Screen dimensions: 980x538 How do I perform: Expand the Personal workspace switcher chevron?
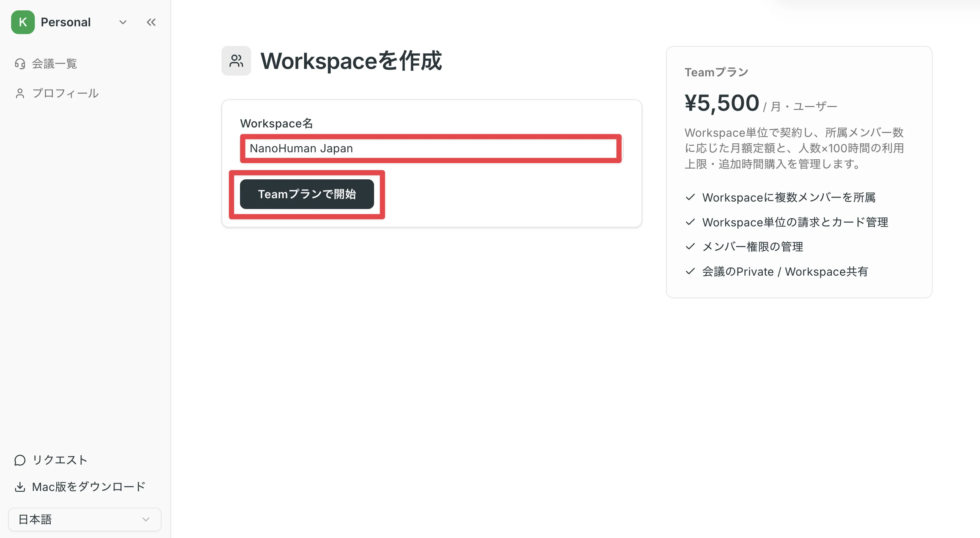pos(123,22)
